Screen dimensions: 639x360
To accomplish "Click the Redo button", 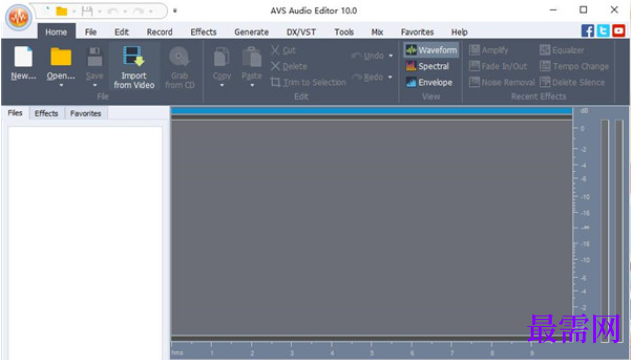I will (368, 77).
